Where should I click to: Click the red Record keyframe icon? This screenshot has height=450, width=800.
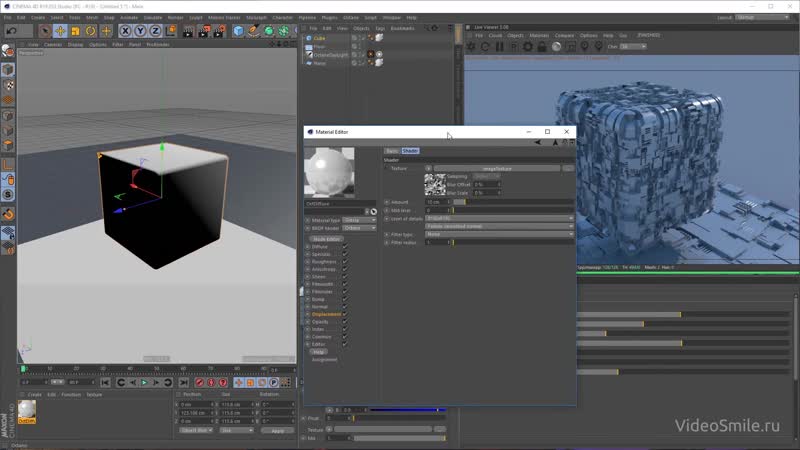[x=199, y=382]
